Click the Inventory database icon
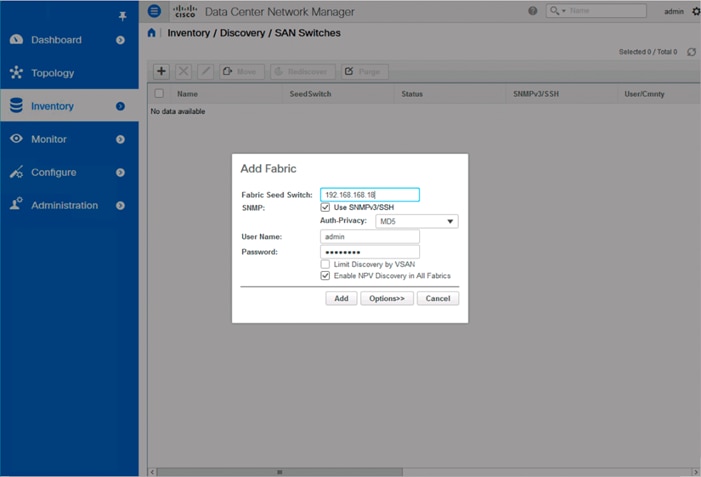This screenshot has height=477, width=701. coord(16,106)
